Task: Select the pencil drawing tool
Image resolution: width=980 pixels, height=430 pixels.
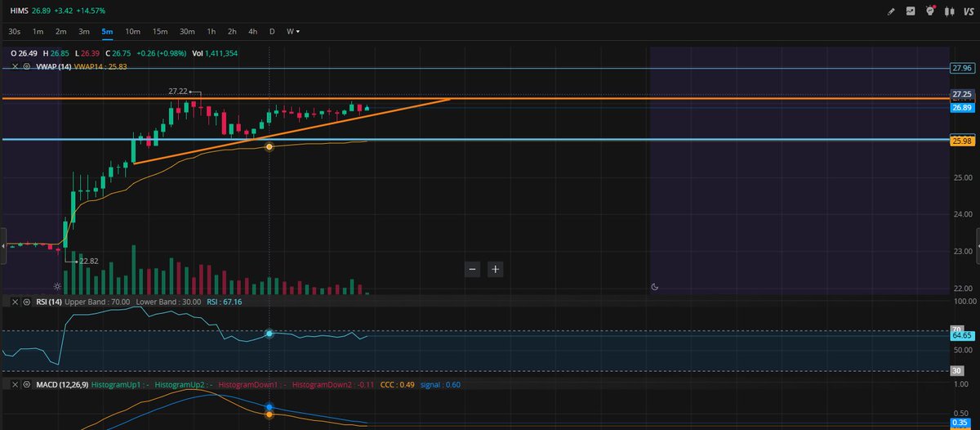Action: coord(891,11)
